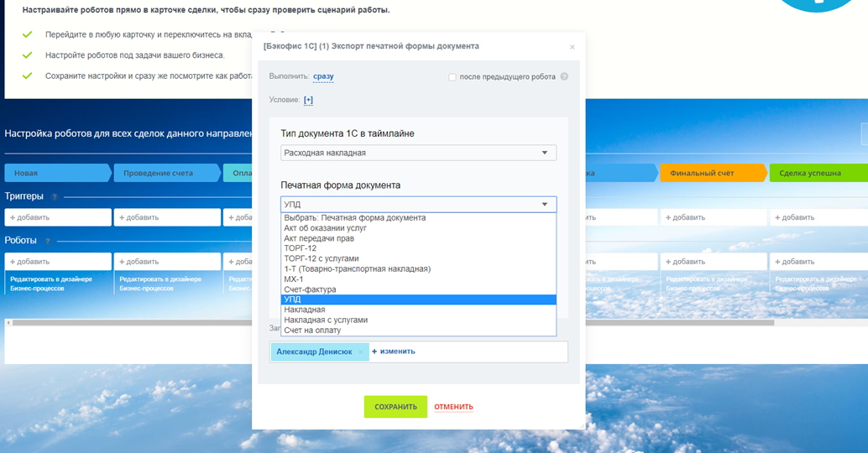Click the help icon beside Роботы heading
This screenshot has width=868, height=453.
pos(48,242)
